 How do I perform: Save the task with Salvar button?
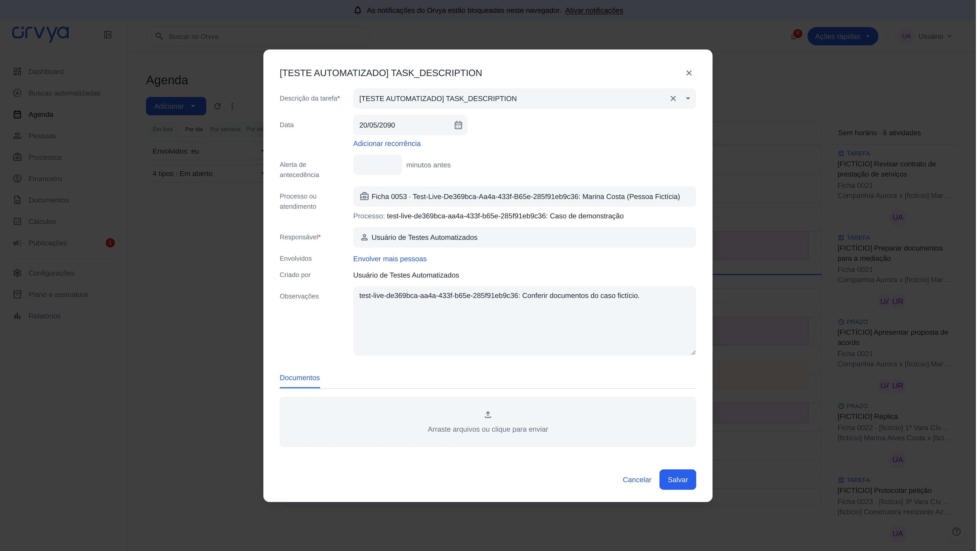point(678,480)
